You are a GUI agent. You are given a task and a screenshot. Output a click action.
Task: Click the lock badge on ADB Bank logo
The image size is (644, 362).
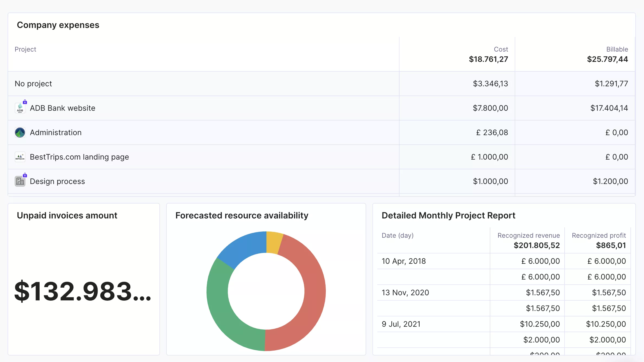point(25,102)
